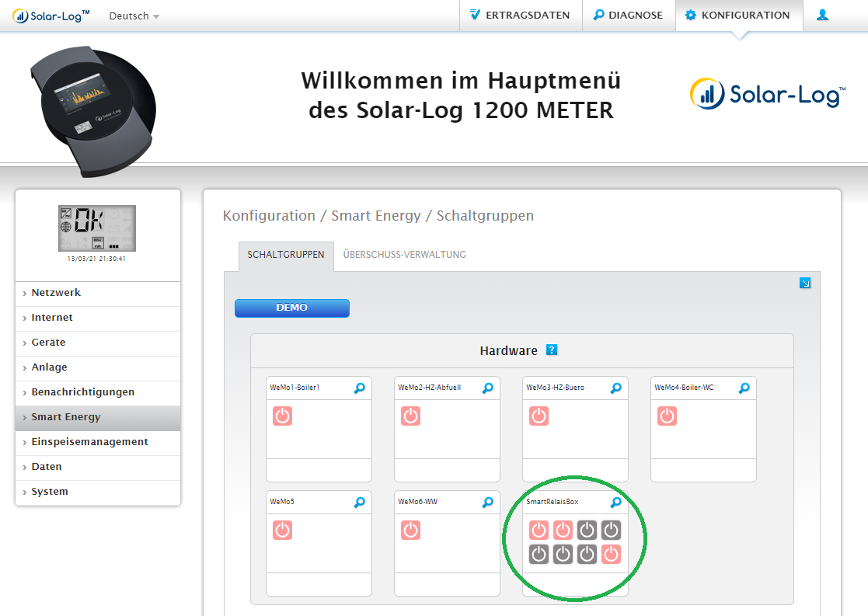The width and height of the screenshot is (868, 616).
Task: Open the magnifier on WeMo6-WW
Action: [x=487, y=502]
